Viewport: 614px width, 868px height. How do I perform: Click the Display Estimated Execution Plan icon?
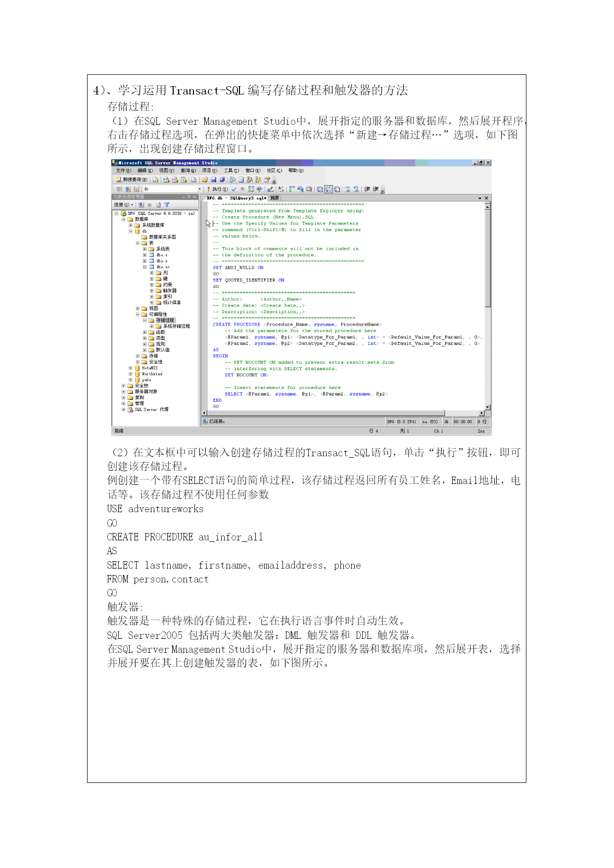pyautogui.click(x=251, y=189)
